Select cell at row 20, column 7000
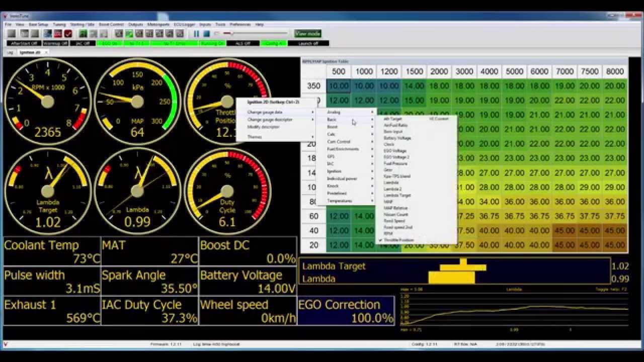The width and height of the screenshot is (644, 362). pos(565,245)
